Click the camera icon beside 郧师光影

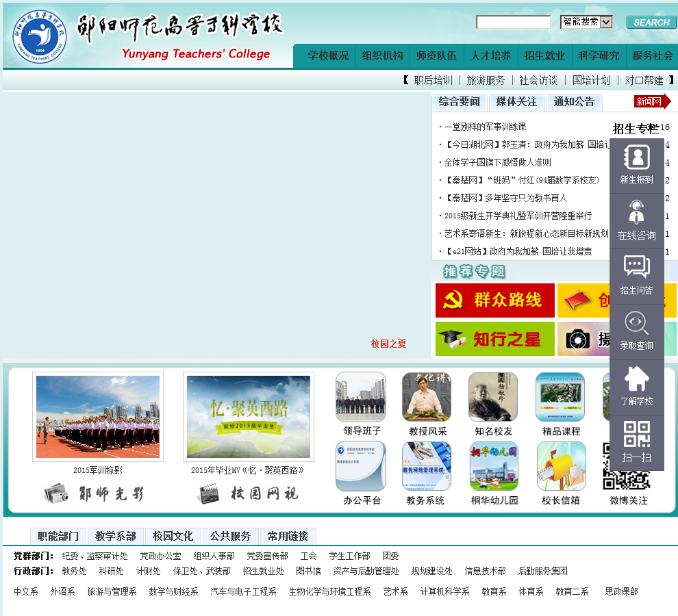coord(56,493)
